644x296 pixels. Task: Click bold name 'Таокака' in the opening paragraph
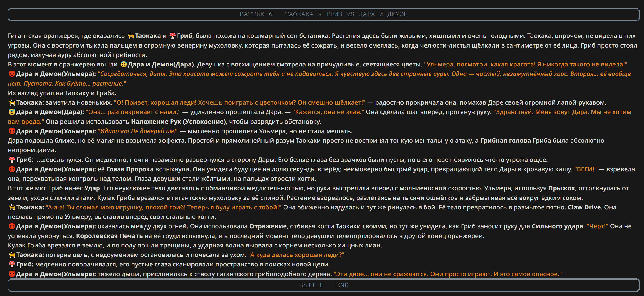148,36
